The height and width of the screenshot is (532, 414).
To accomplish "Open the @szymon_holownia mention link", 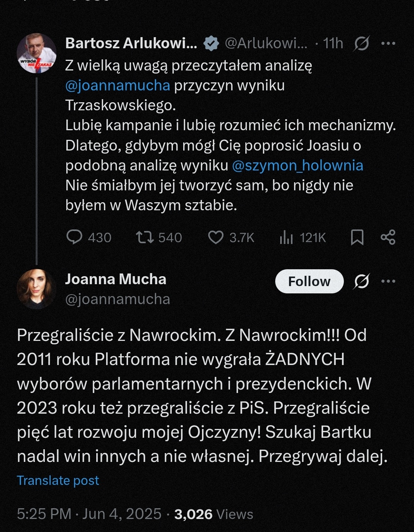I will (x=297, y=165).
